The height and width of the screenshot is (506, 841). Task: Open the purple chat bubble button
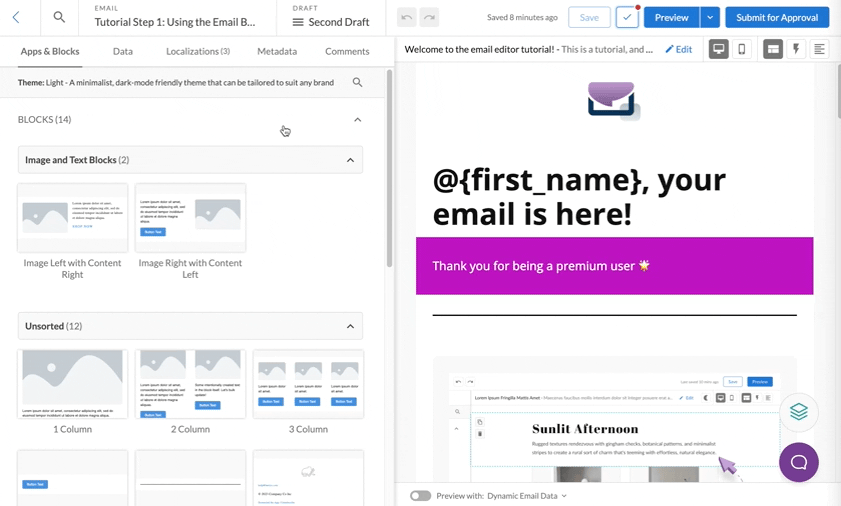799,462
